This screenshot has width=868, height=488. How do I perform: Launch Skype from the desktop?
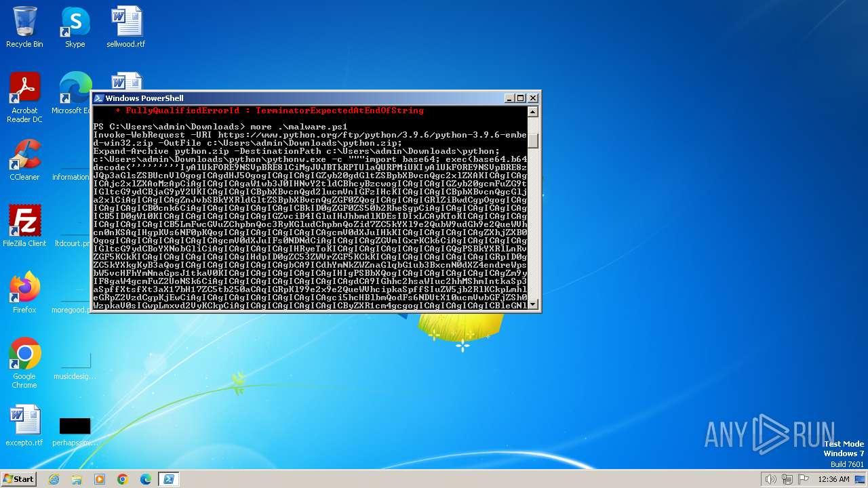coord(75,27)
